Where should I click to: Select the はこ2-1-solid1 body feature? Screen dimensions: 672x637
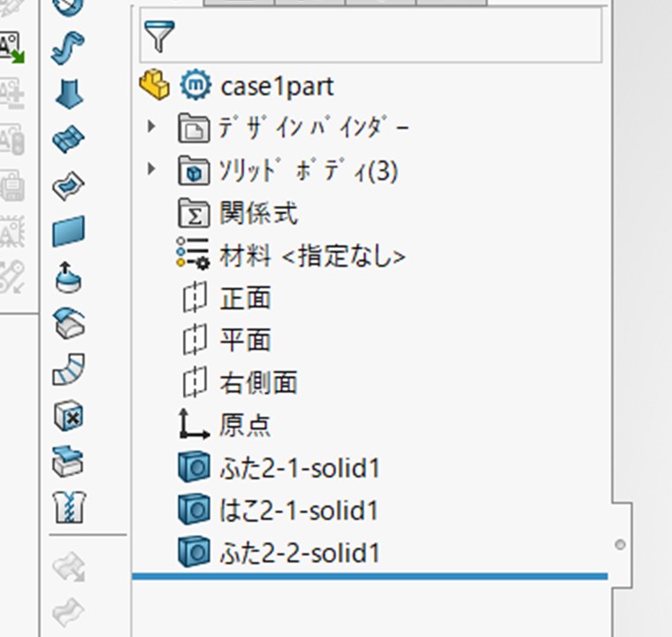[x=299, y=510]
